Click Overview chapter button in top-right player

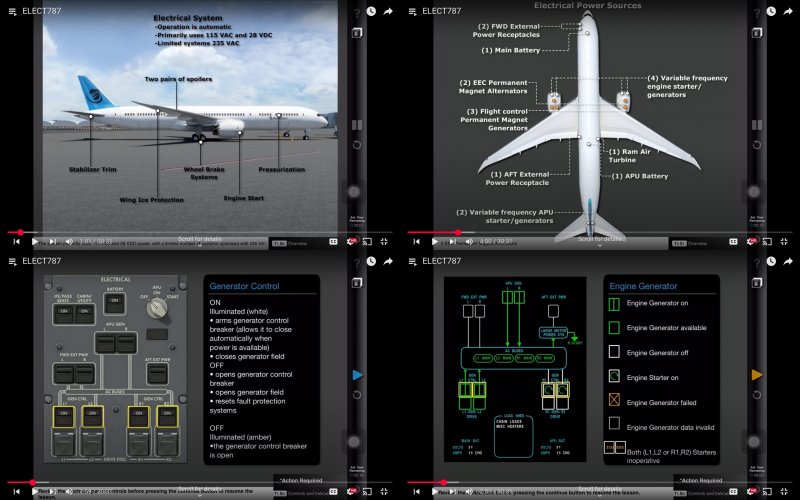click(x=698, y=242)
